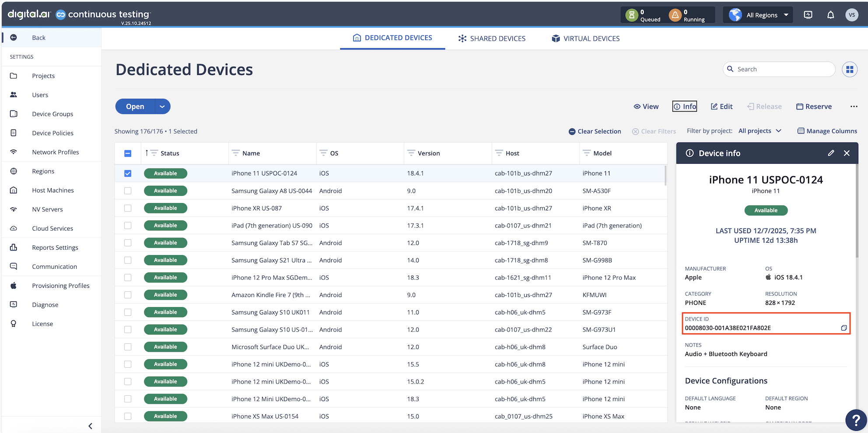Image resolution: width=868 pixels, height=433 pixels.
Task: Uncheck the iPhone 11 USPOC-0124 row
Action: (128, 174)
